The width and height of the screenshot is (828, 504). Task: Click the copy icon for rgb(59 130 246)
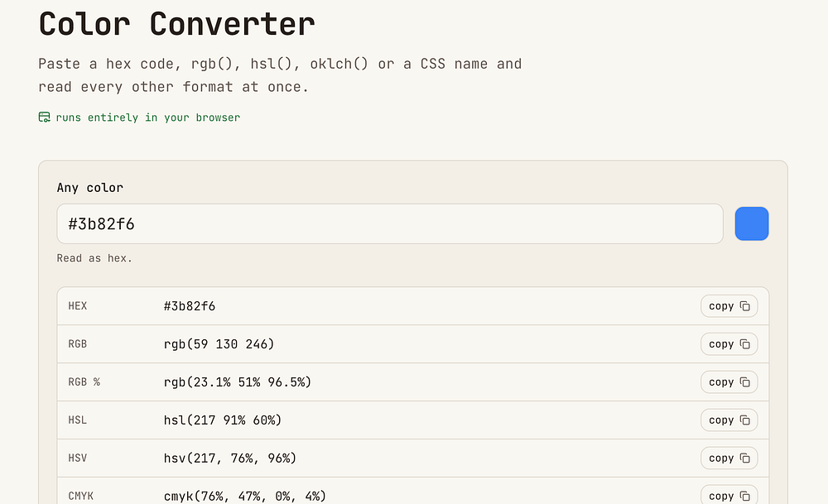(x=744, y=344)
